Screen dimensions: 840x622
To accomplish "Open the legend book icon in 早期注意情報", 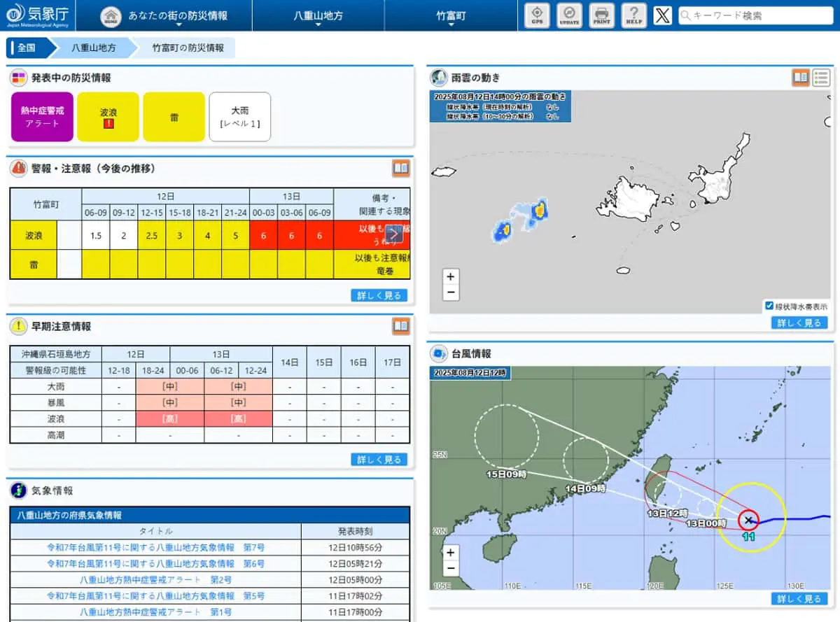I will pos(401,326).
